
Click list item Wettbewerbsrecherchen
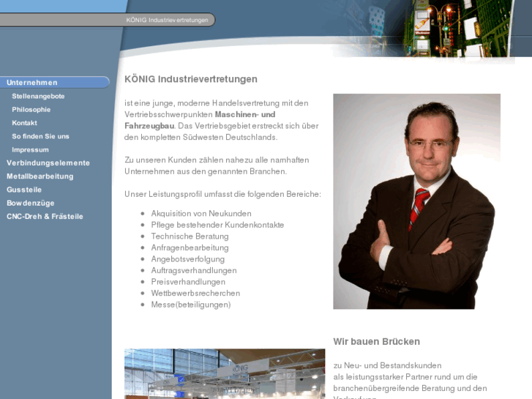[195, 293]
